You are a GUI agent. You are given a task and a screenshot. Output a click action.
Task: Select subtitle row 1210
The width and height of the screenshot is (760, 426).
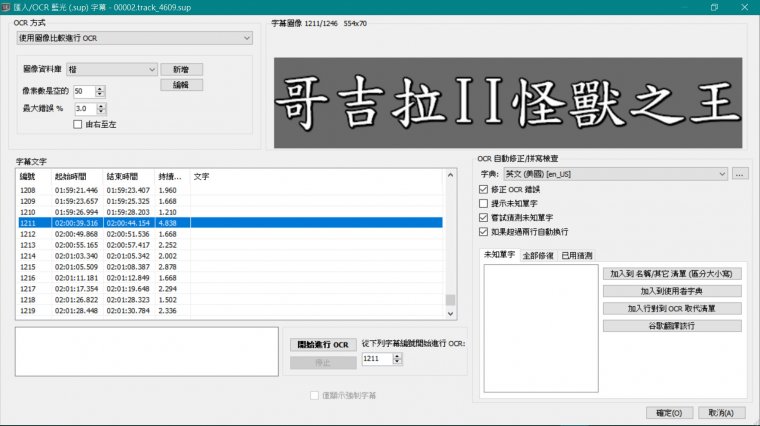pos(230,212)
